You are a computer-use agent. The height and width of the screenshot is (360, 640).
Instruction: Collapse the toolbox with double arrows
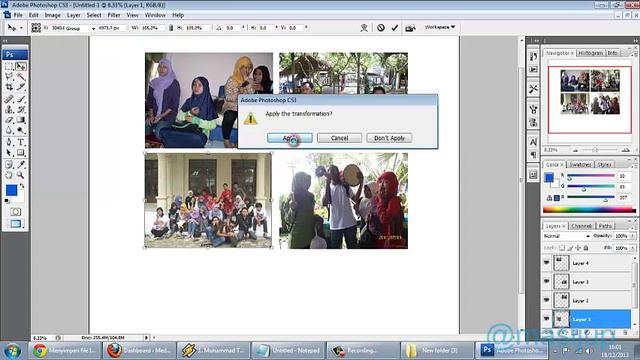pos(5,40)
